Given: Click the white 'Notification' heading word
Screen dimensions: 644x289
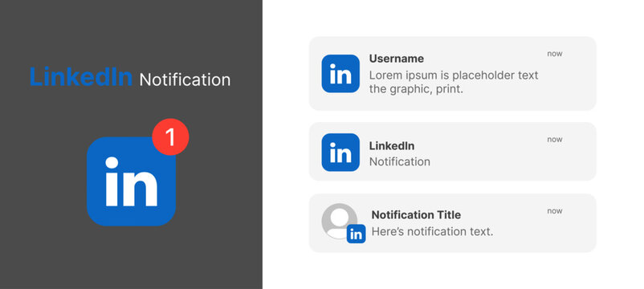Looking at the screenshot, I should (x=185, y=79).
